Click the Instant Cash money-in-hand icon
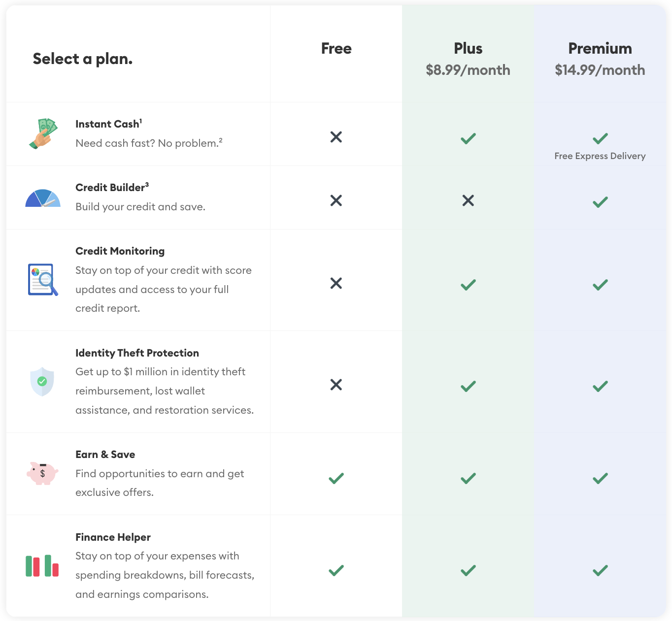Screen dimensions: 672x621 click(x=43, y=133)
